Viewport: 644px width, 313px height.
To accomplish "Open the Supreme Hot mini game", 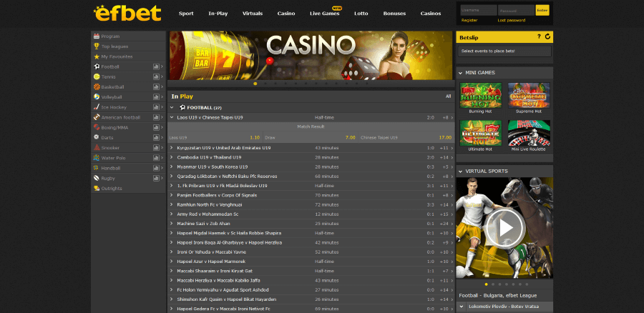I will coord(529,96).
